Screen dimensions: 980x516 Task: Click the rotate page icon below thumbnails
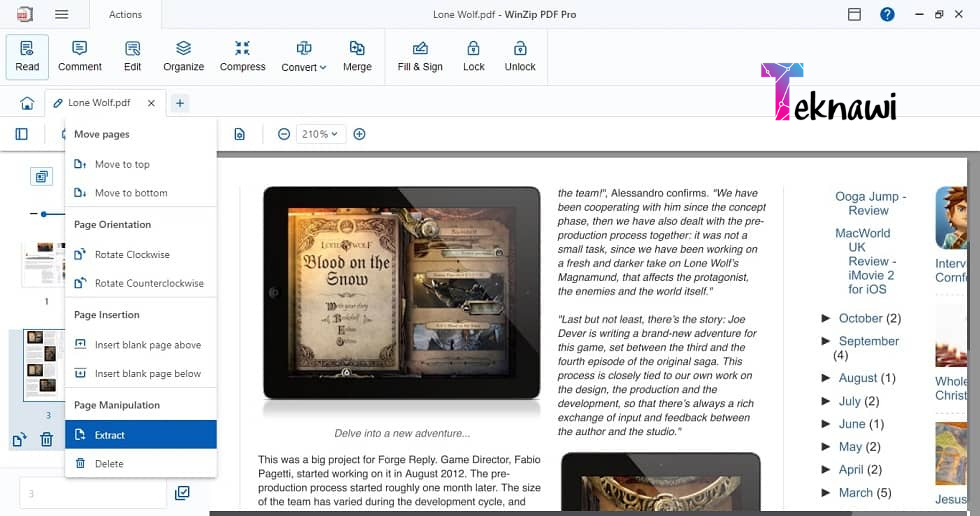tap(19, 440)
